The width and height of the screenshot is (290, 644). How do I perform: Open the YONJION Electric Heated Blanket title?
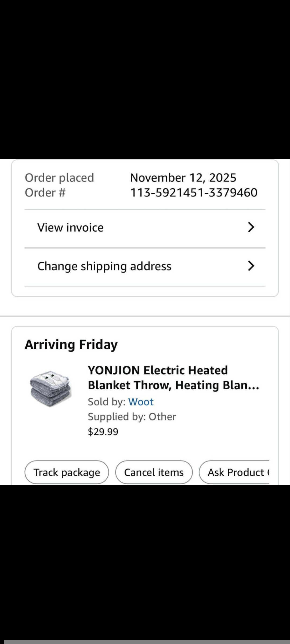(x=173, y=378)
